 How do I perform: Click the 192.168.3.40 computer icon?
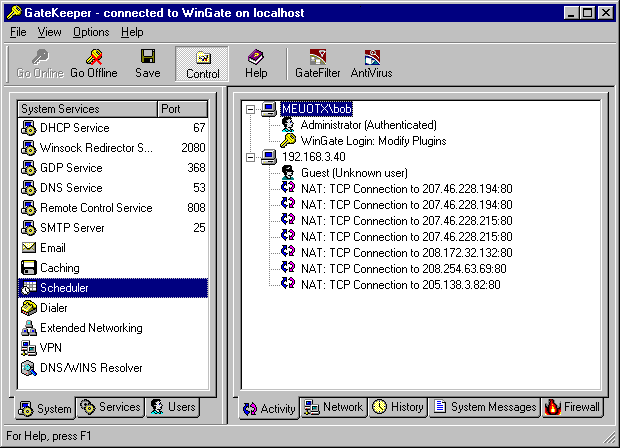[269, 157]
